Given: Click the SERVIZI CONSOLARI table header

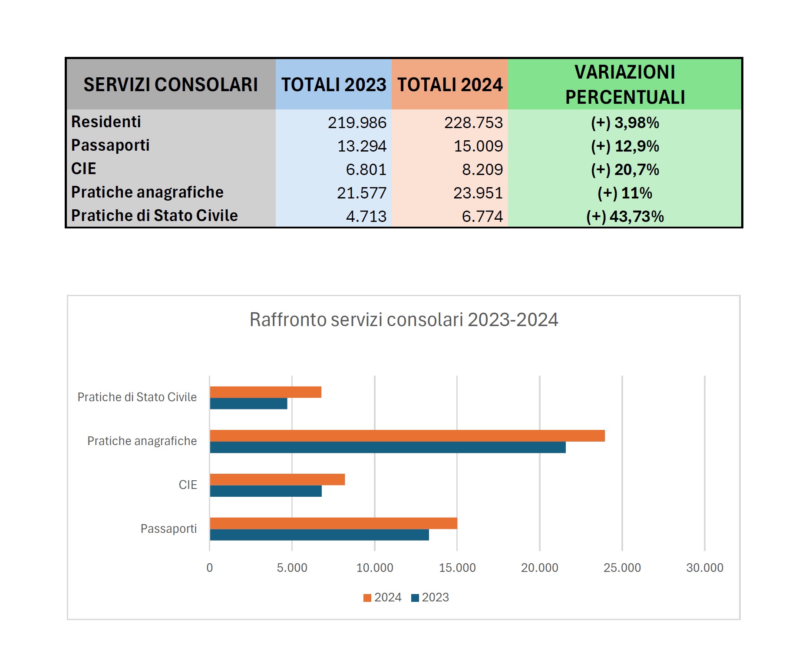Looking at the screenshot, I should 171,84.
